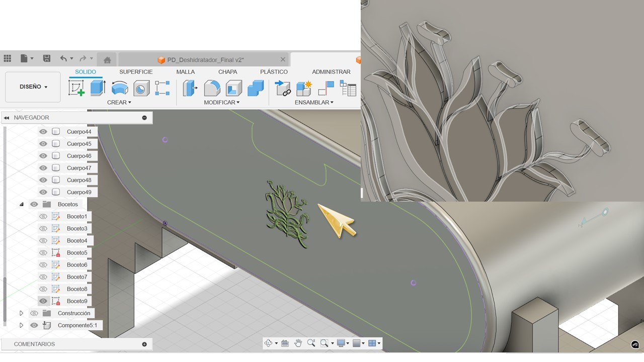
Task: Click the Shell tool icon
Action: click(x=233, y=88)
